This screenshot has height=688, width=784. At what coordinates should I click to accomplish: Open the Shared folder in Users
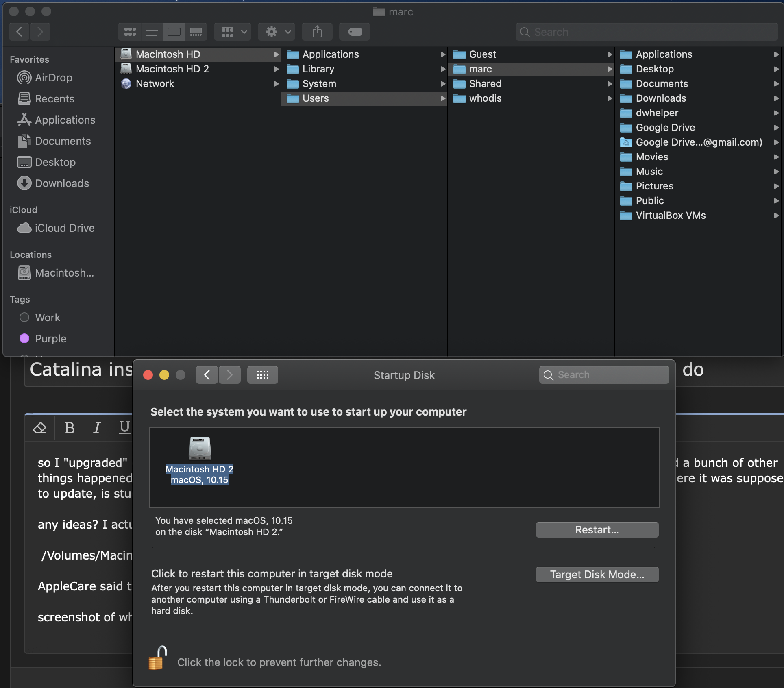click(485, 84)
